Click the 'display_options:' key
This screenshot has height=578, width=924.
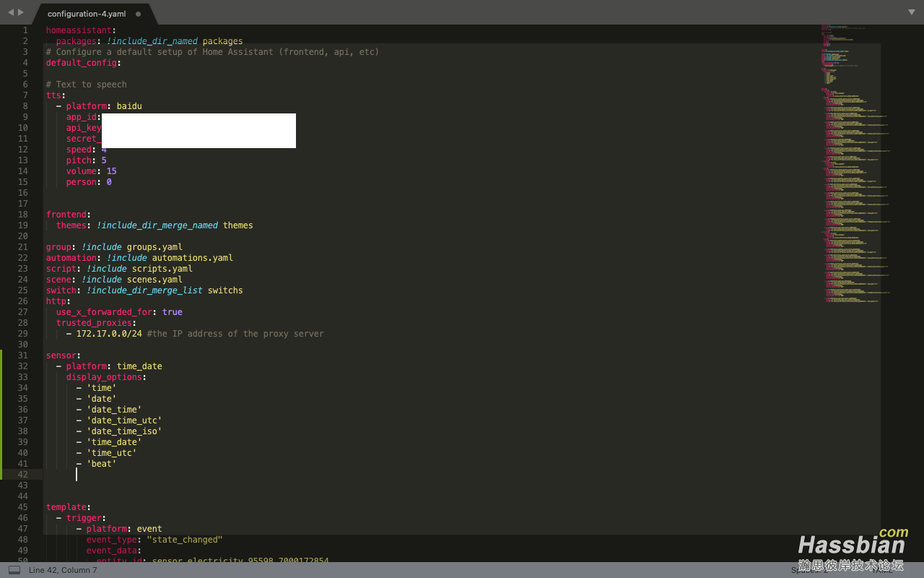point(106,377)
